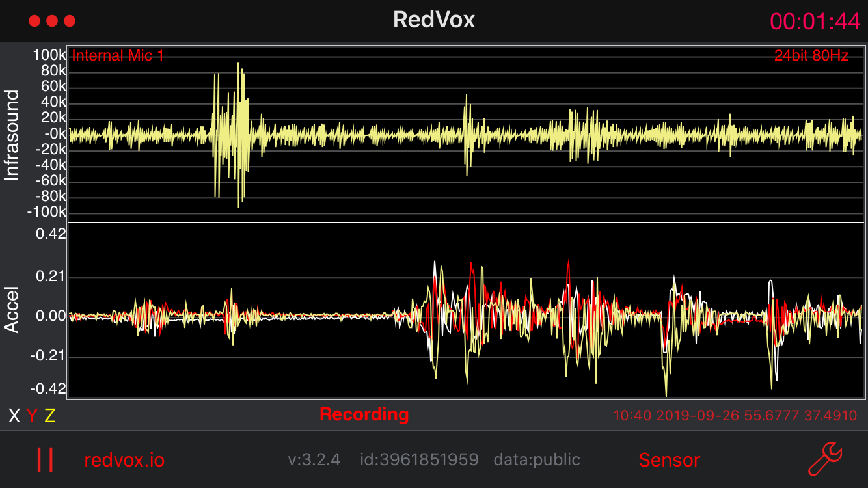Click the -0.42 accel scale value
This screenshot has width=868, height=488.
[48, 389]
